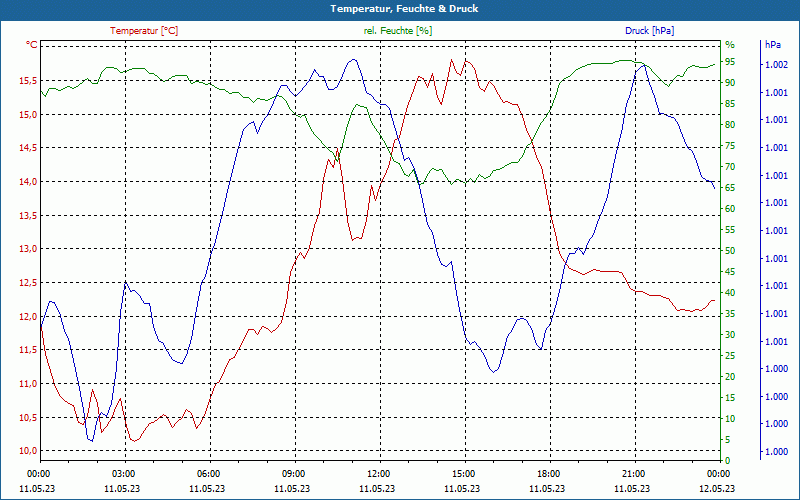Click the 80 humidity axis value

pyautogui.click(x=730, y=124)
